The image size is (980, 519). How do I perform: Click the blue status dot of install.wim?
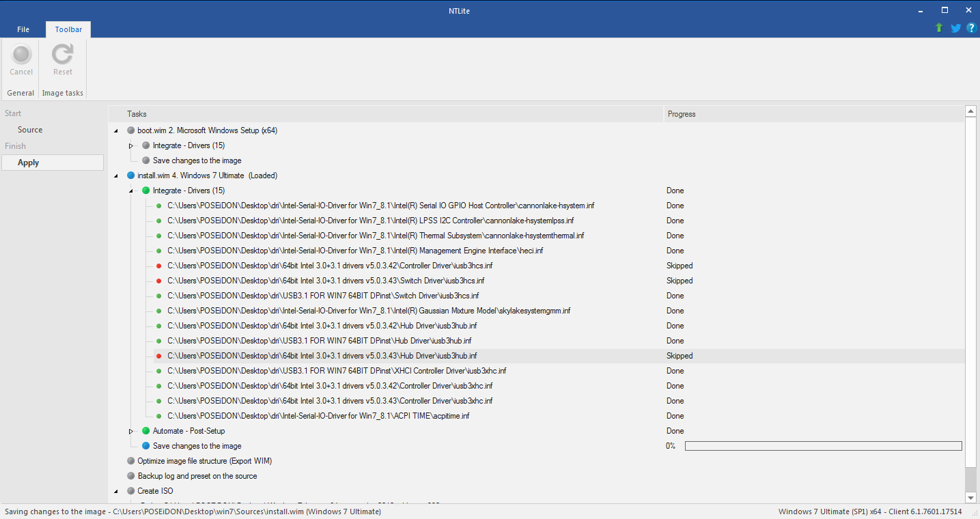pyautogui.click(x=131, y=176)
